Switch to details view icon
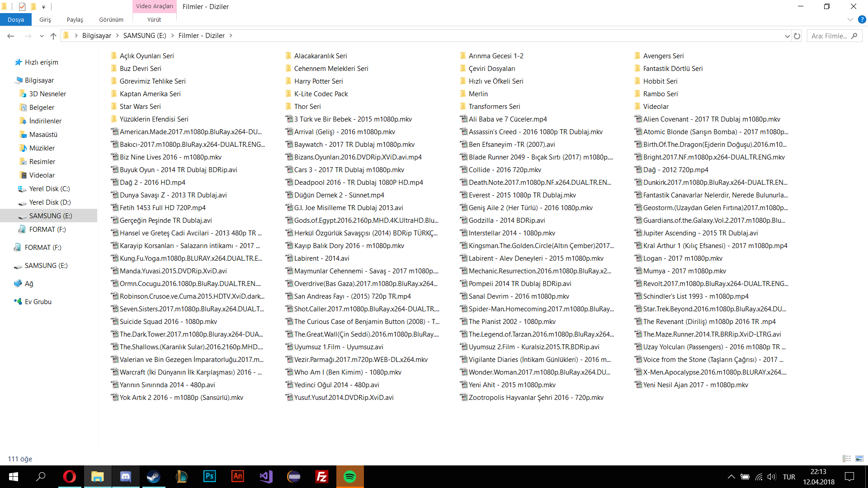The image size is (868, 488). coord(847,459)
